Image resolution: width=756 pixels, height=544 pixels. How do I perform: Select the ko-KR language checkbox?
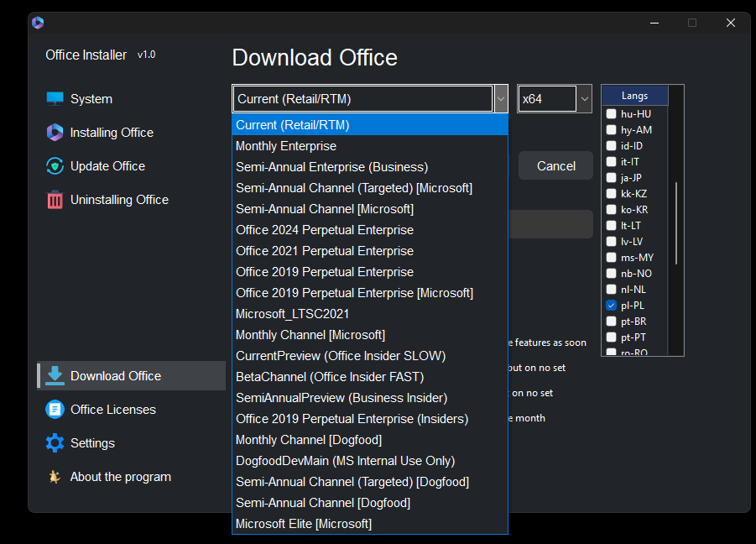612,209
